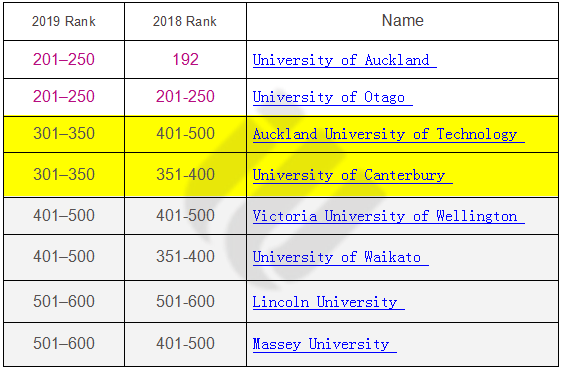Screen dimensions: 562x371
Task: Click Massey's 2018 rank 401-500 cell
Action: (x=185, y=344)
